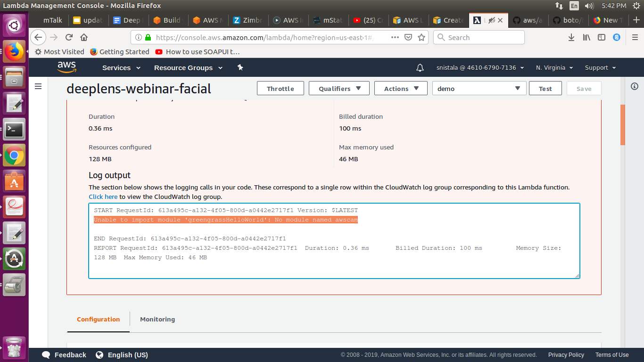Select the Configuration tab
Image resolution: width=644 pixels, height=362 pixels.
(99, 319)
